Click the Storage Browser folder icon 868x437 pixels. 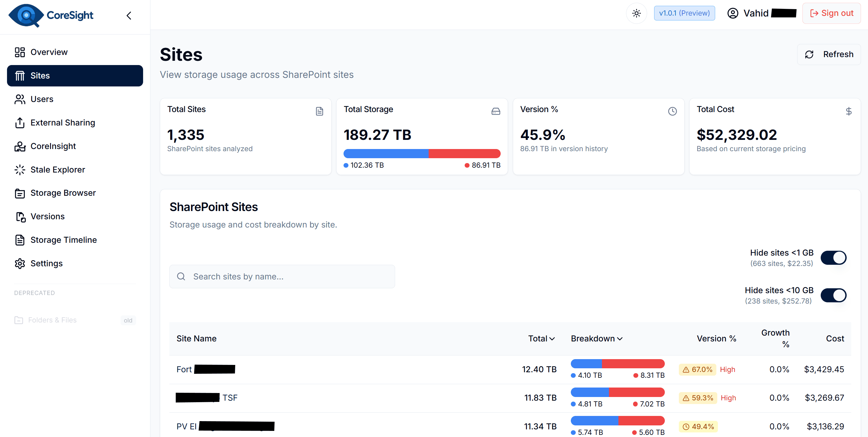[20, 193]
